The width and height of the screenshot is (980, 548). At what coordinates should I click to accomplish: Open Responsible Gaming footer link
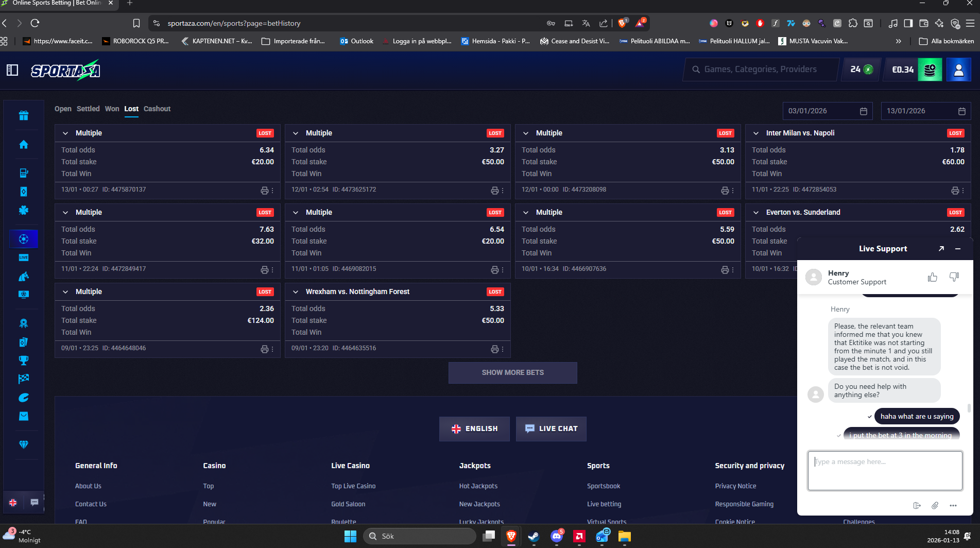pyautogui.click(x=744, y=504)
